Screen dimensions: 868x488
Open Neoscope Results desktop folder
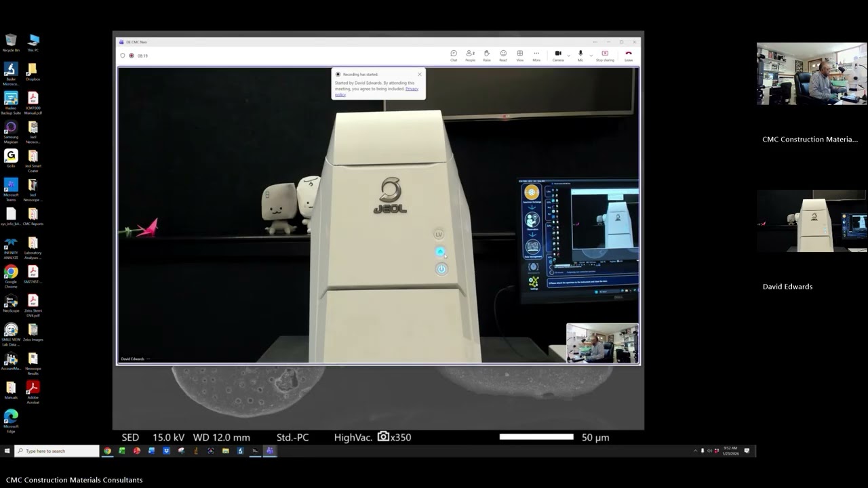[x=33, y=363]
